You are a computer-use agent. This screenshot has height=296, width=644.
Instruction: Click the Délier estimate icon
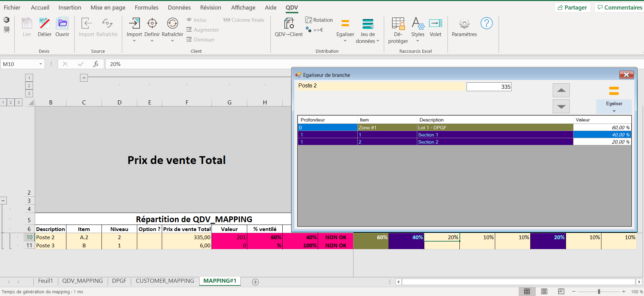[44, 23]
